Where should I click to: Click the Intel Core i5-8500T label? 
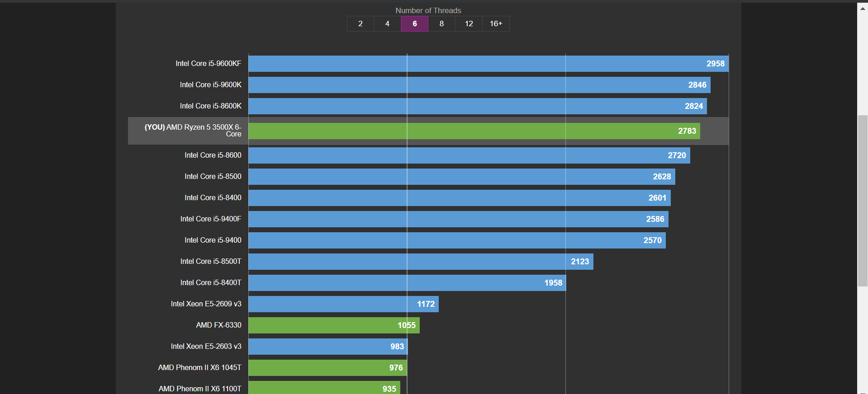point(211,262)
